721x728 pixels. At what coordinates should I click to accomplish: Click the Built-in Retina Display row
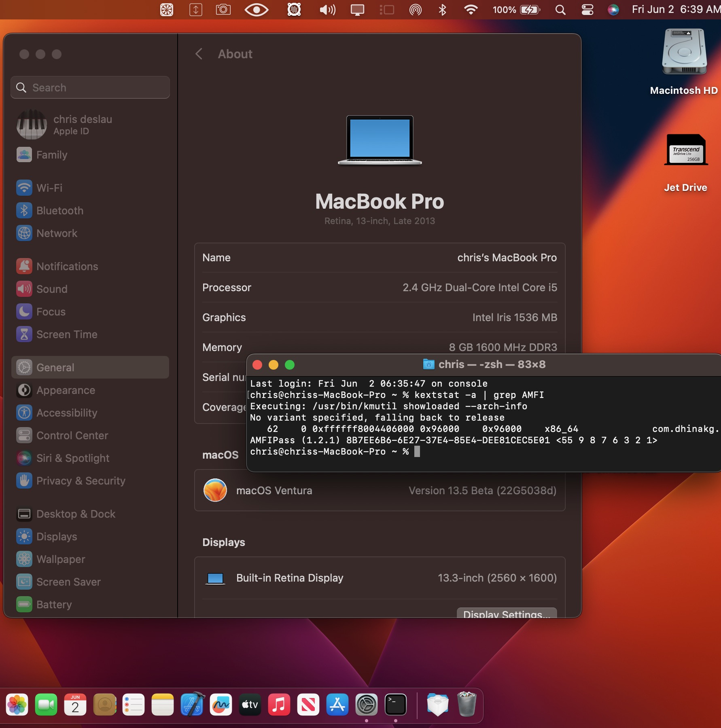[380, 578]
